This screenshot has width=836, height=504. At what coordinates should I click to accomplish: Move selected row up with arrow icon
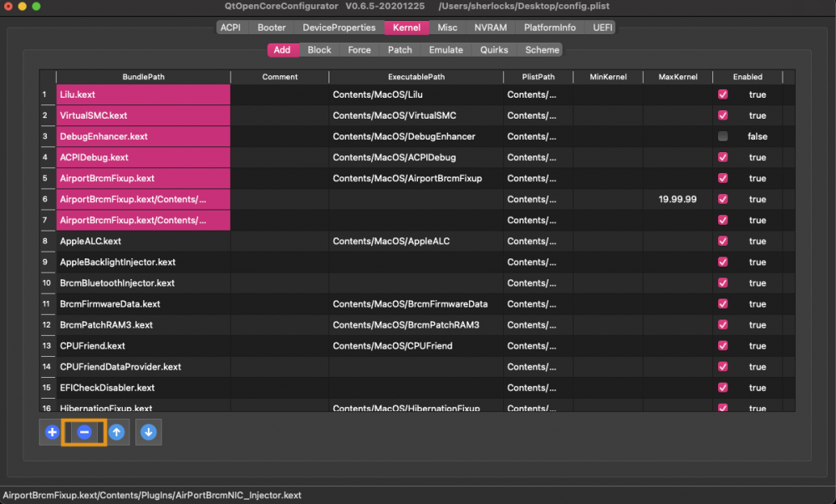[116, 432]
